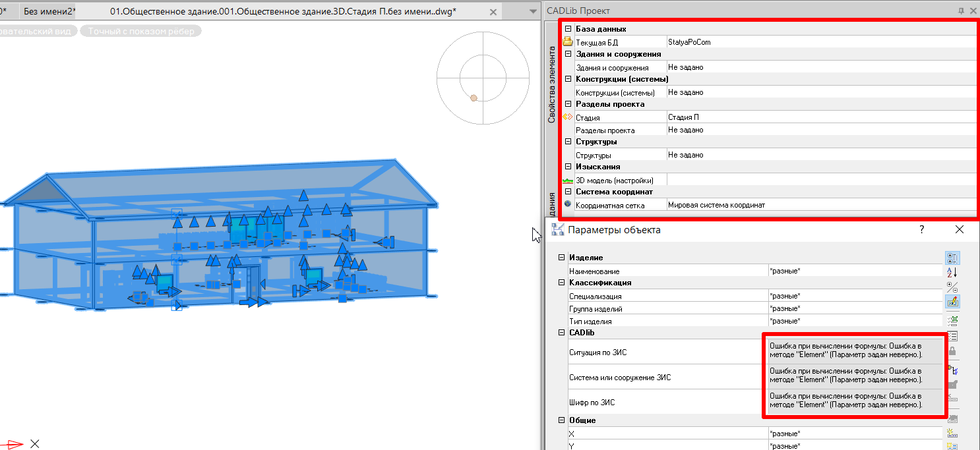The image size is (980, 450).
Task: Switch to the Без имени2 document tab
Action: tap(49, 12)
